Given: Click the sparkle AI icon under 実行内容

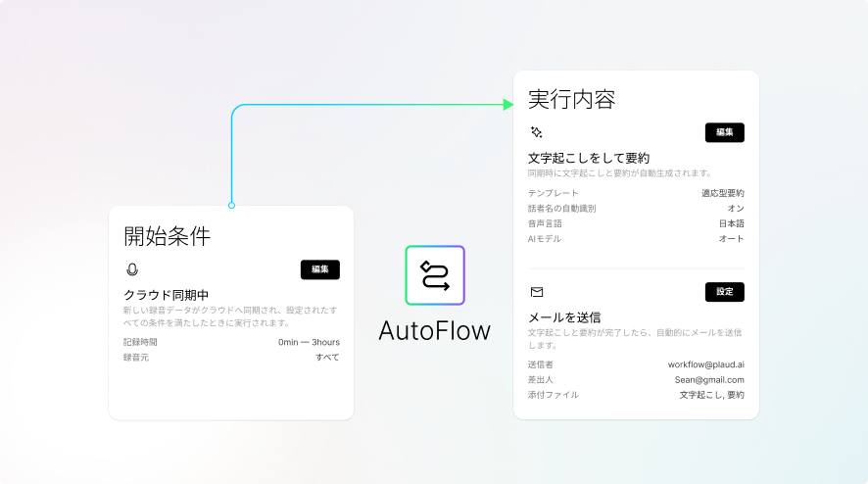Looking at the screenshot, I should (x=536, y=132).
